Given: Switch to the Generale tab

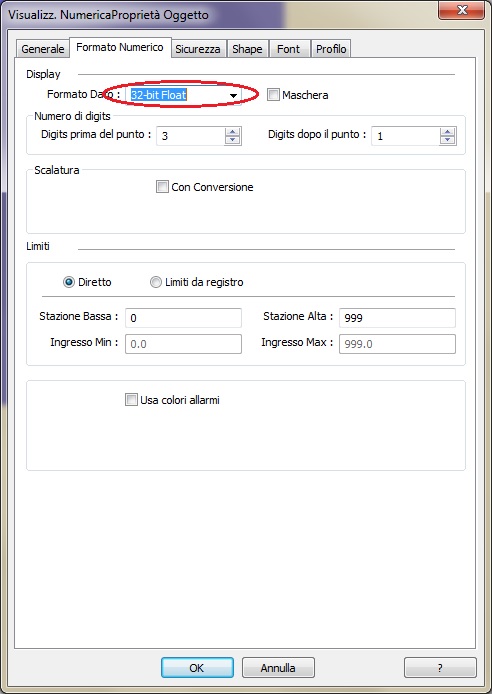Looking at the screenshot, I should click(x=42, y=49).
